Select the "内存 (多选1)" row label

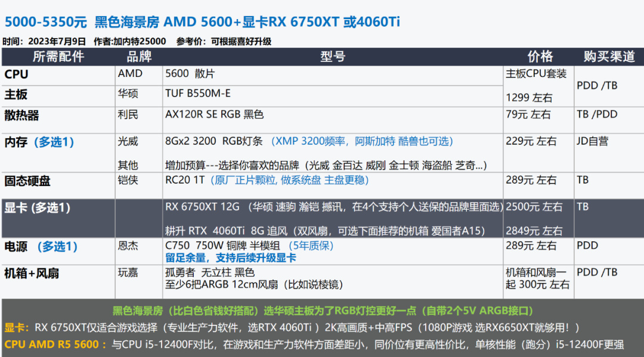(39, 142)
